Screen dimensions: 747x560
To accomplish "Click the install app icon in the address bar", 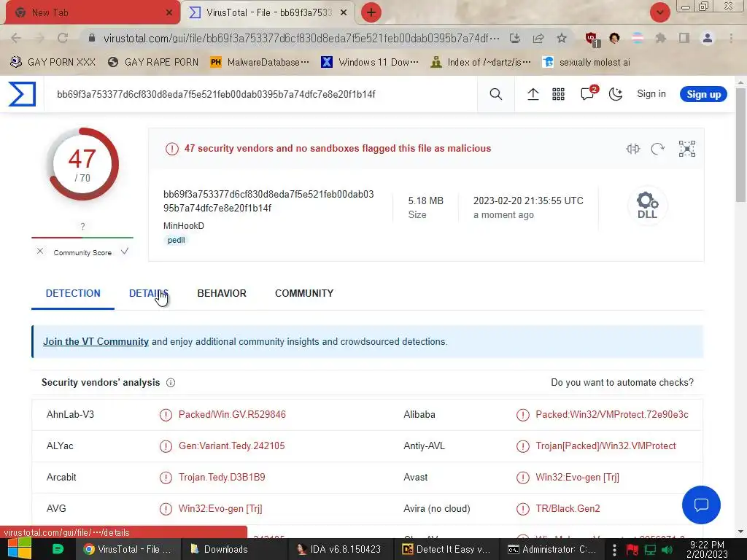I will (514, 38).
